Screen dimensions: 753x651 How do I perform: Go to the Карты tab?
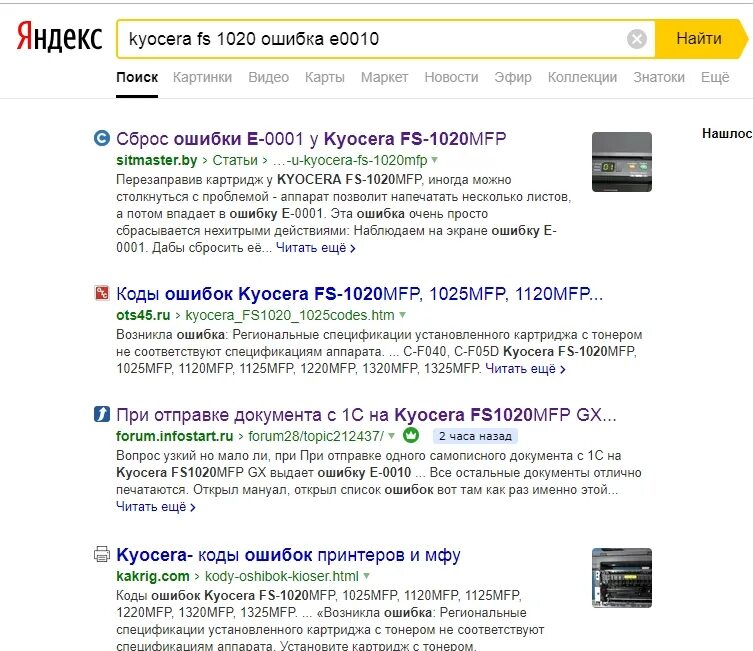tap(325, 77)
